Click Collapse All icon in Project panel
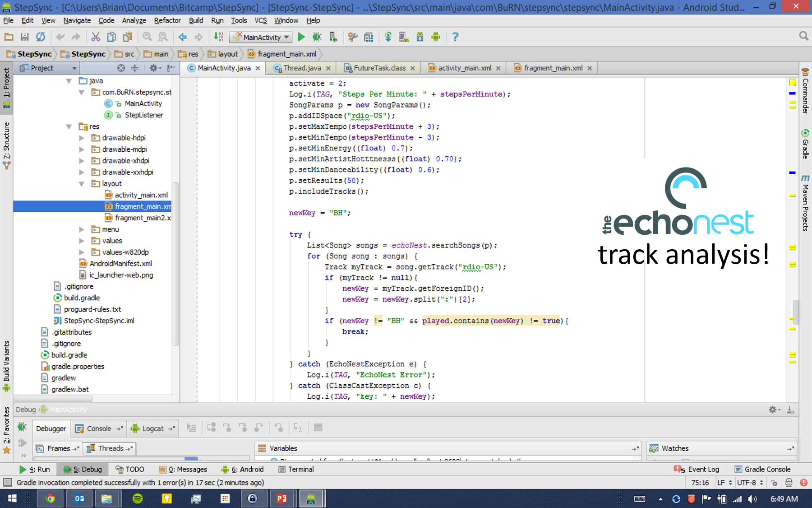 point(135,68)
